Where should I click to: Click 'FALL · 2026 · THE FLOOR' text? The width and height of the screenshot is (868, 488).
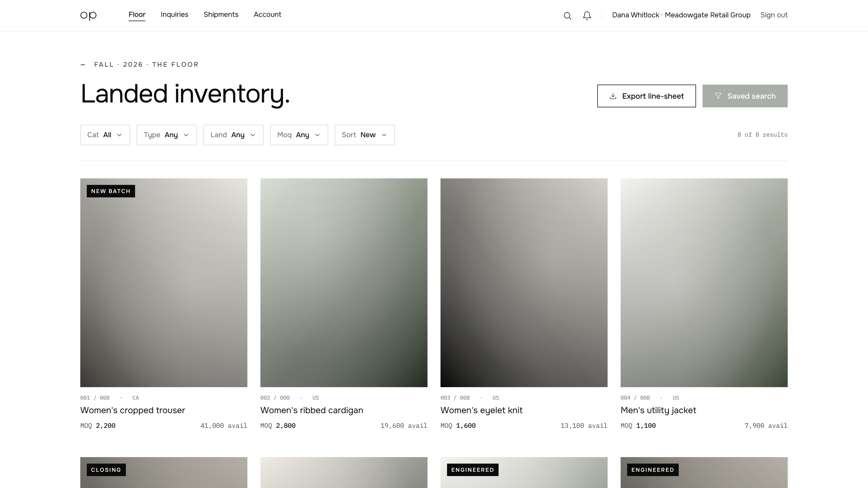coord(146,64)
